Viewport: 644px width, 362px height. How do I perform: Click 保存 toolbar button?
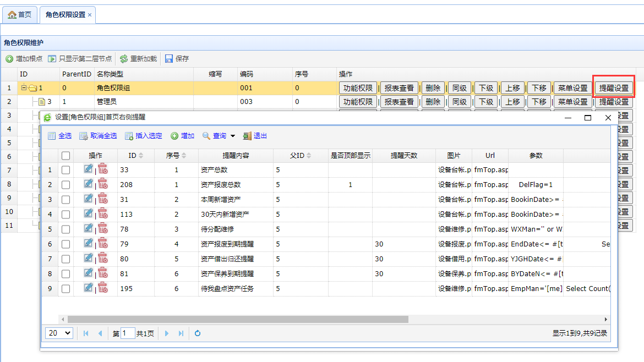177,59
